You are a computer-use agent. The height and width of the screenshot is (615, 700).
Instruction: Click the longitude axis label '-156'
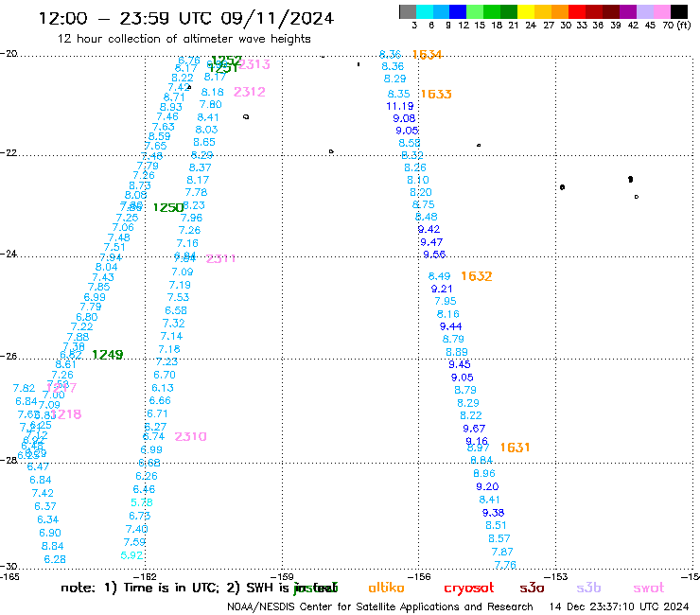click(x=419, y=576)
